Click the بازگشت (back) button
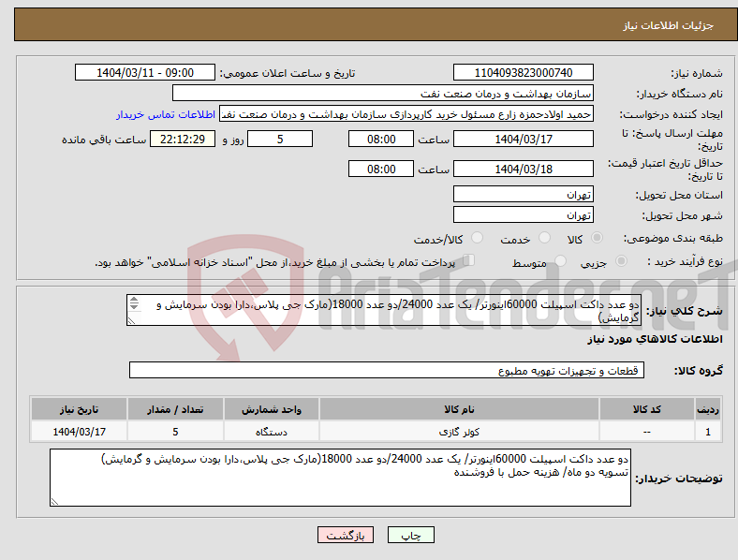Screen dimensions: 738x560 pos(346,535)
